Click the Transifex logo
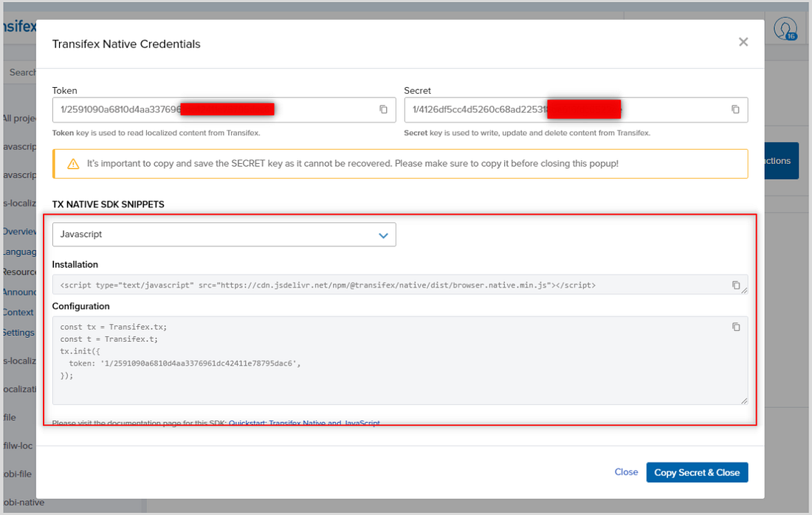The width and height of the screenshot is (812, 515). [20, 25]
